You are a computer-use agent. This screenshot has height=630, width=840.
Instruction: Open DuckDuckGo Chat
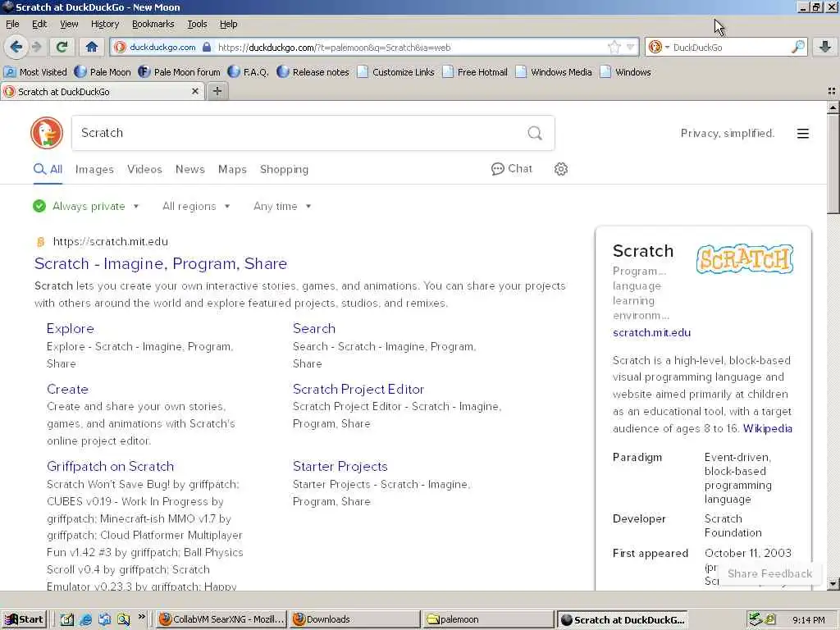(512, 169)
